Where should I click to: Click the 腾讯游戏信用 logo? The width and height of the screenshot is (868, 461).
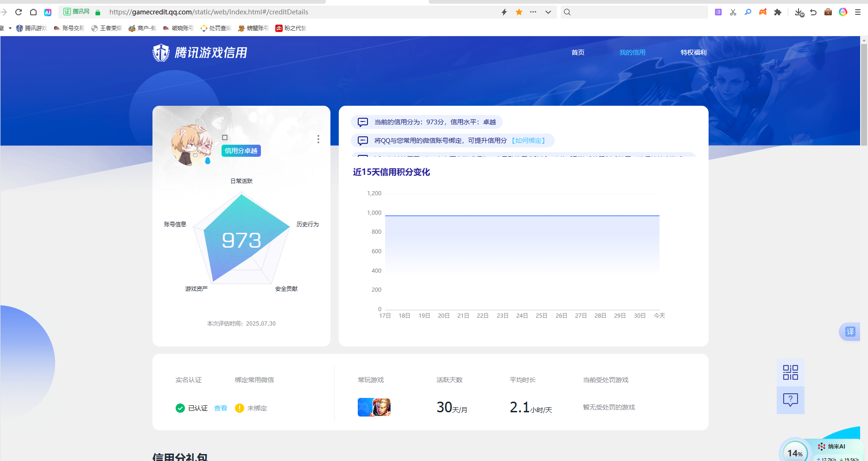click(200, 53)
